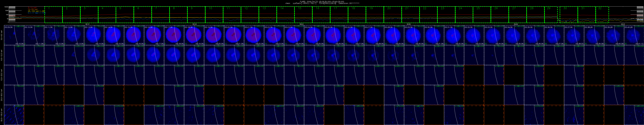Select time interval 24 in the lightcurve
The width and height of the screenshot is (644, 125).
[x=464, y=15]
